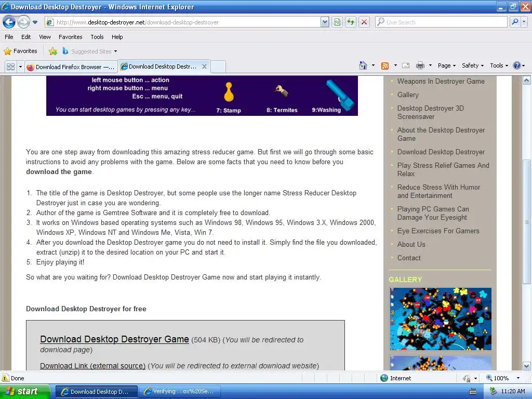Open the recent pages dropdown arrow
The width and height of the screenshot is (532, 399).
[x=35, y=22]
